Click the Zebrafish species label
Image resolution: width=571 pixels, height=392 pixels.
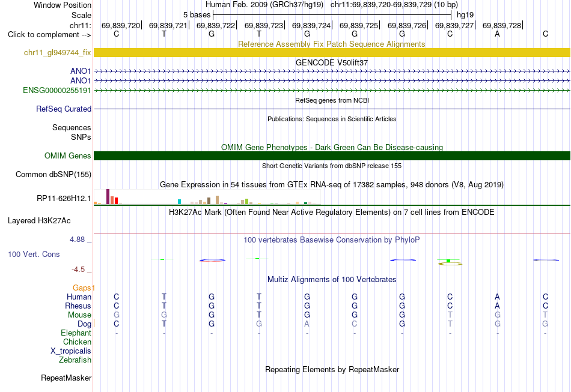(x=75, y=360)
